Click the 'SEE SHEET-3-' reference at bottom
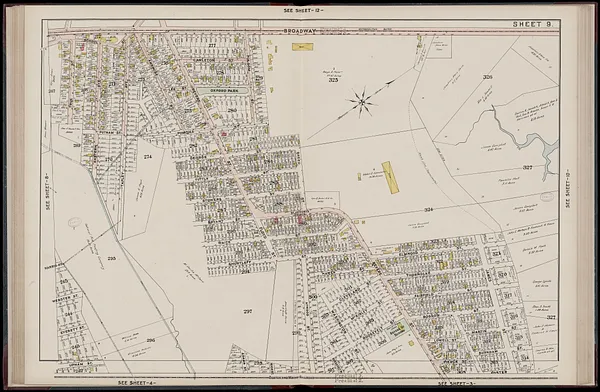 pos(457,383)
